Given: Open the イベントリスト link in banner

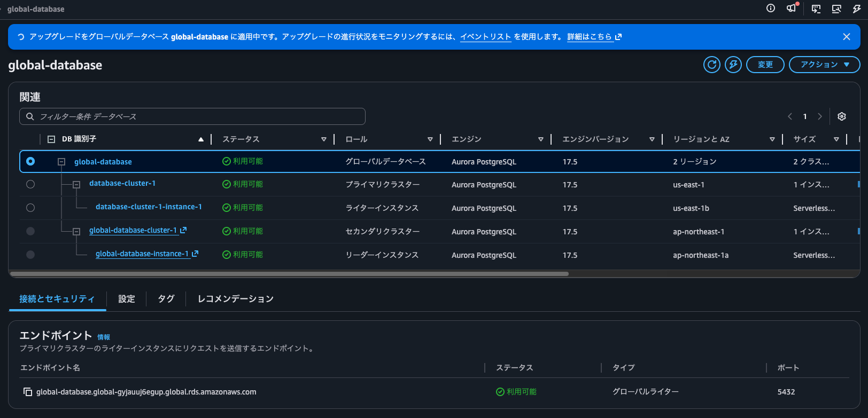Looking at the screenshot, I should 486,37.
